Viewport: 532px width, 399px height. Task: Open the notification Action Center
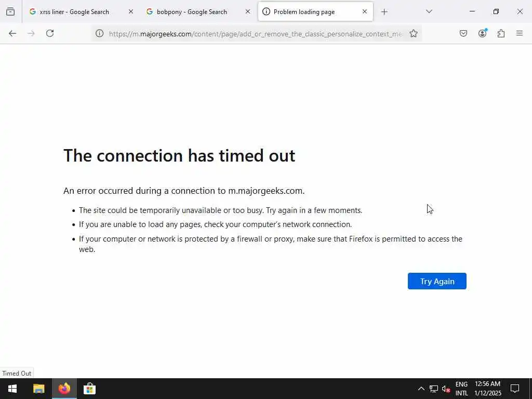[515, 389]
